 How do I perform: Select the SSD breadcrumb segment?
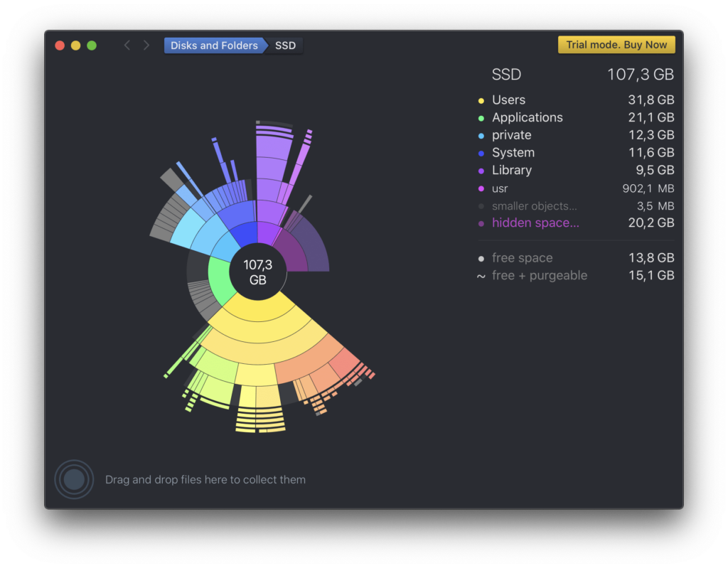point(285,45)
